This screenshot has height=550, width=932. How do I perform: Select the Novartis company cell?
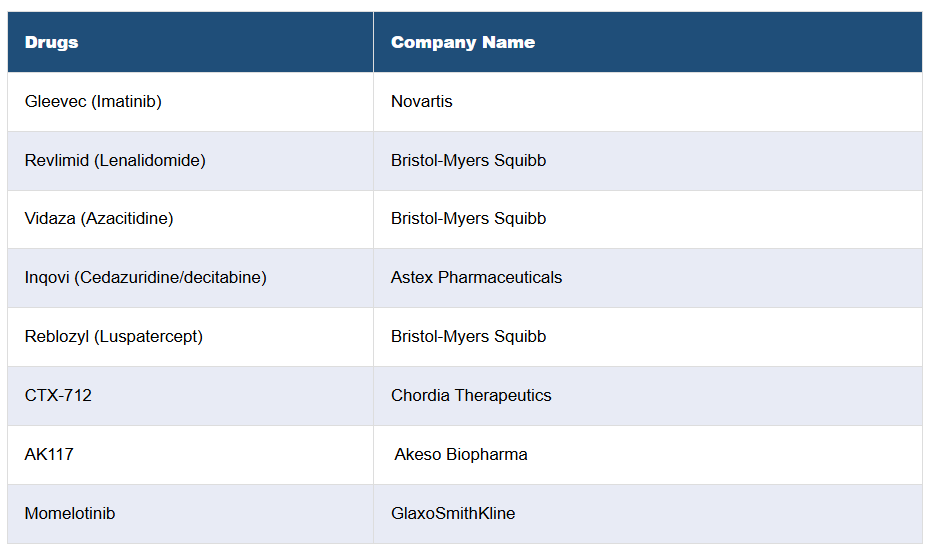coord(422,101)
